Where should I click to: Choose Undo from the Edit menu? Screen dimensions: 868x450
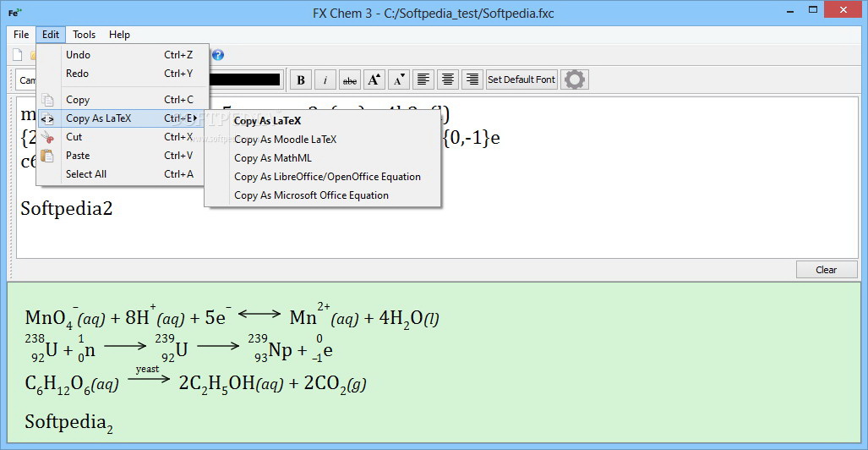(123, 55)
